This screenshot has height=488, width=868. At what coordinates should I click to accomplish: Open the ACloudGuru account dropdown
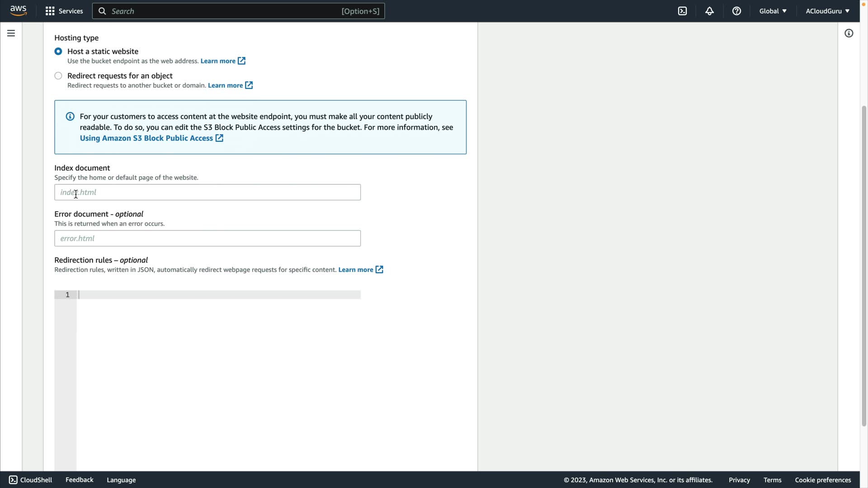[x=827, y=11]
